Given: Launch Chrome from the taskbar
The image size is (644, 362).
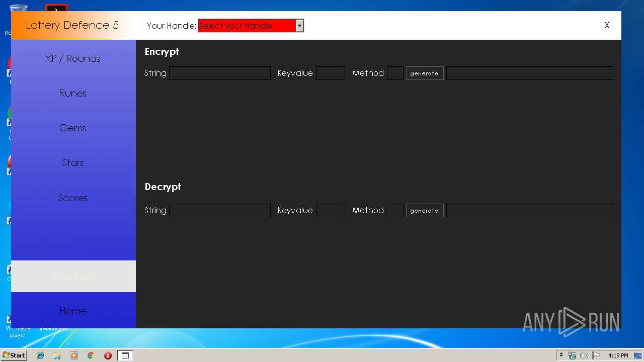Looking at the screenshot, I should pos(91,355).
